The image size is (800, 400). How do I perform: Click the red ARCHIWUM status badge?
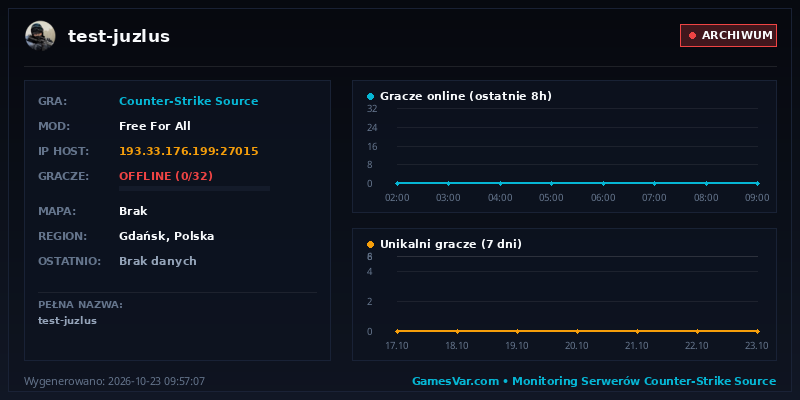point(728,35)
